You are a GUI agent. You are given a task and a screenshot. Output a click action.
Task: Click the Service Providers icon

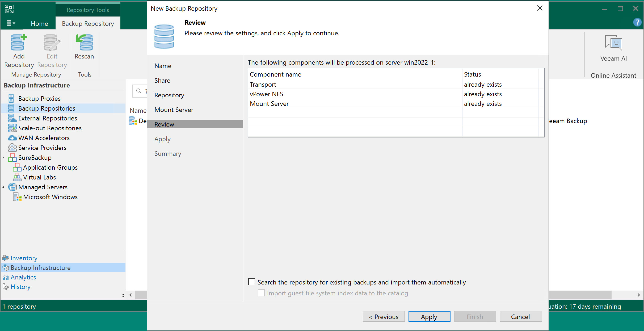(12, 148)
